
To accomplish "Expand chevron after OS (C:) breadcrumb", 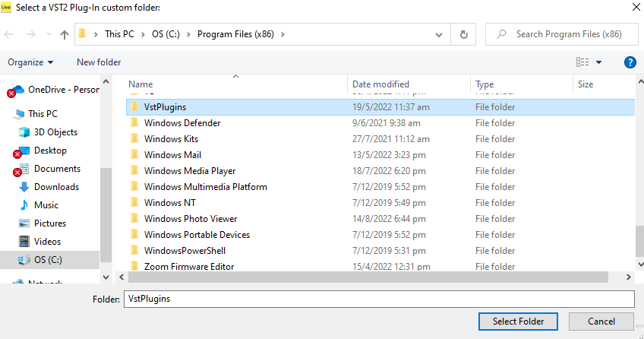I will pyautogui.click(x=188, y=34).
